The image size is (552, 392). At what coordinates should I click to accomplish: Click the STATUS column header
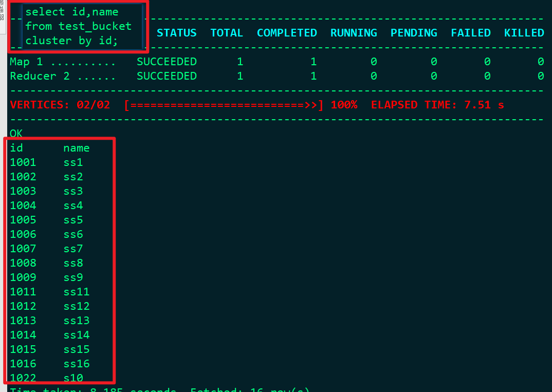(176, 33)
